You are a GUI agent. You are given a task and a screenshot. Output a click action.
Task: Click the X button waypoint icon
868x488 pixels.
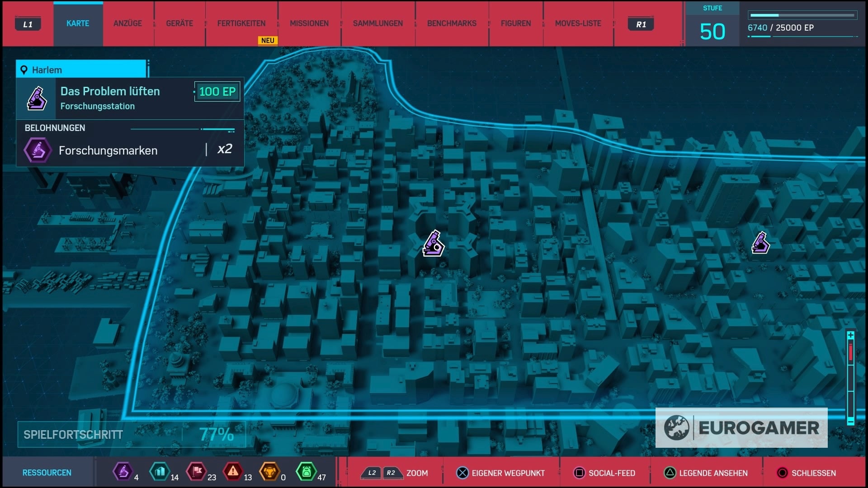pyautogui.click(x=462, y=473)
